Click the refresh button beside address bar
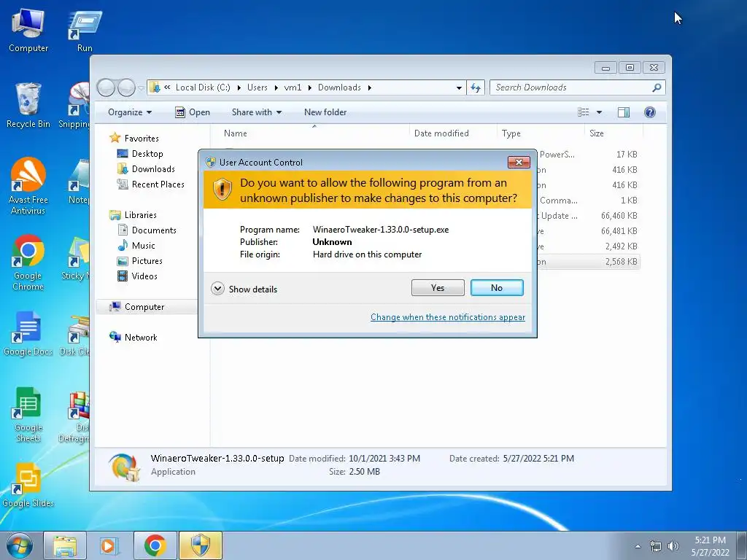 [x=476, y=87]
